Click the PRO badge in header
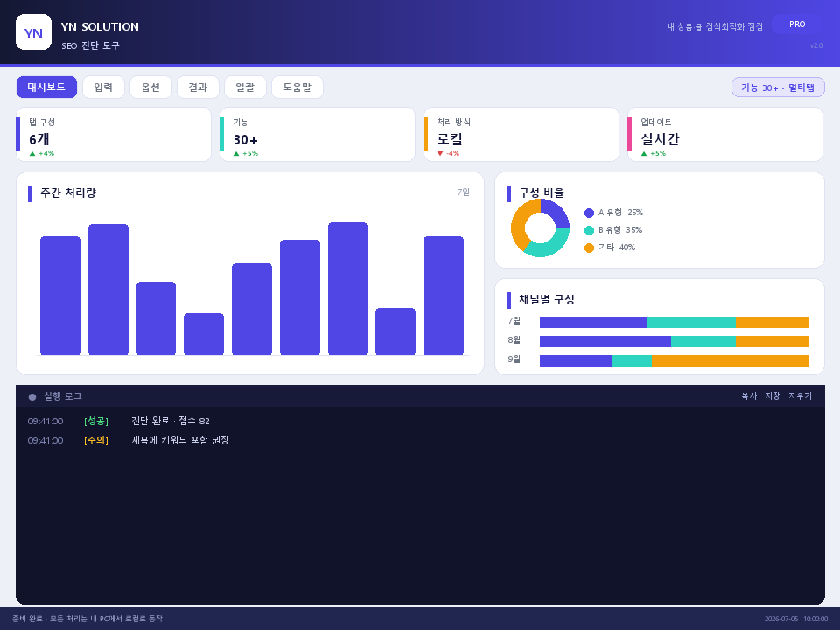The height and width of the screenshot is (630, 840). (x=797, y=24)
